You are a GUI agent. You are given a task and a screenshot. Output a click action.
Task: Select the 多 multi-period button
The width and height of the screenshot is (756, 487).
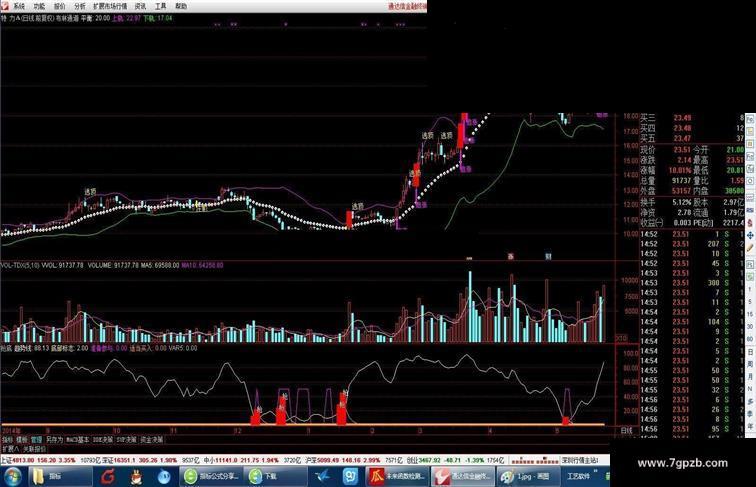750,401
